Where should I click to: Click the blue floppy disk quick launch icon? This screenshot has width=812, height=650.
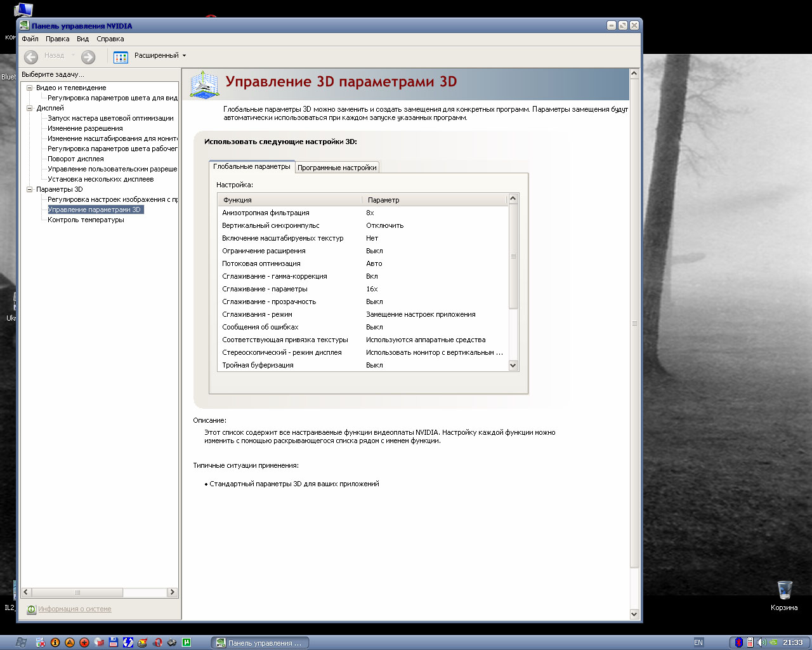tap(114, 642)
